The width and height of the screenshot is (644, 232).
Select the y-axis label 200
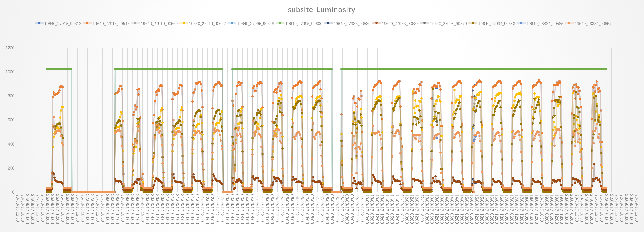[x=11, y=168]
